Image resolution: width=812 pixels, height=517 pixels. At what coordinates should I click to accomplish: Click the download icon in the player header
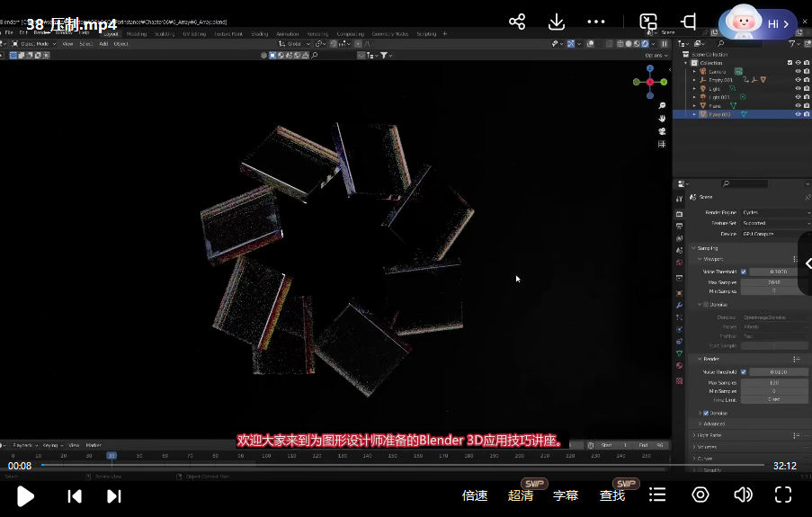point(557,22)
